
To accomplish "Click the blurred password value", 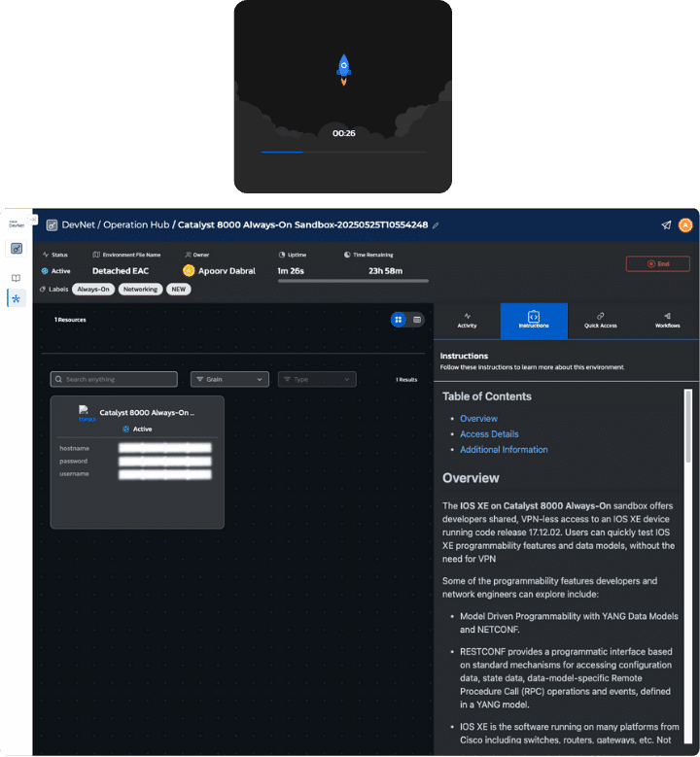I will click(x=164, y=461).
